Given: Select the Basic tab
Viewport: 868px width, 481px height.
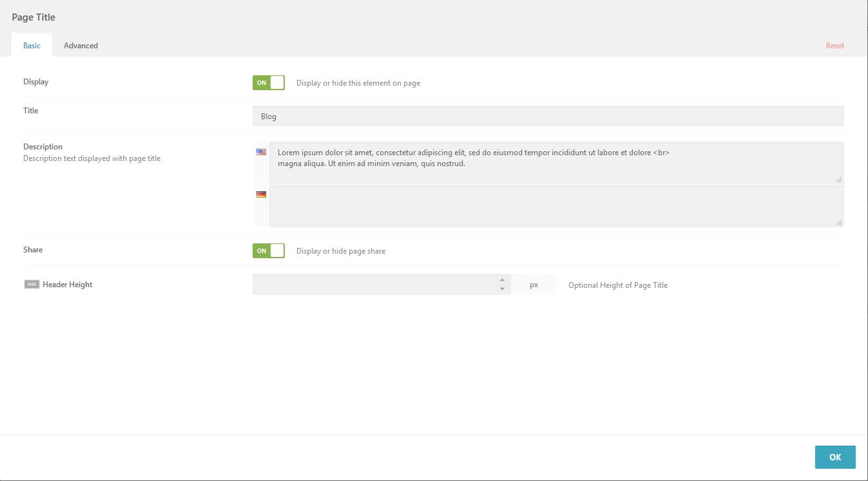Looking at the screenshot, I should pyautogui.click(x=32, y=45).
